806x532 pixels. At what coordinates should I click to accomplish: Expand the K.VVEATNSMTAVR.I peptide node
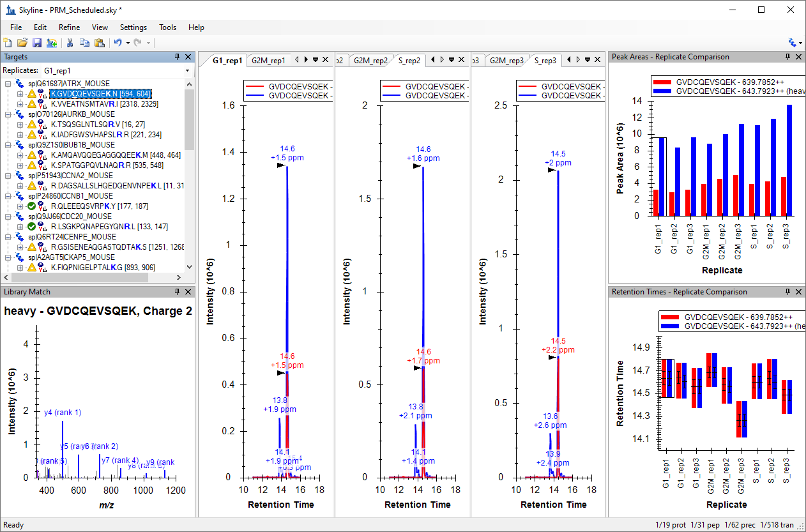click(20, 104)
